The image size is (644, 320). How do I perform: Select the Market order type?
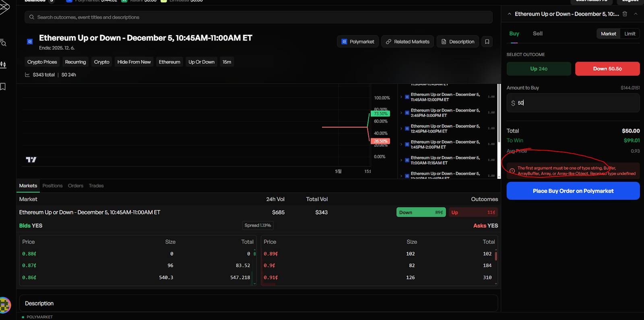[608, 34]
